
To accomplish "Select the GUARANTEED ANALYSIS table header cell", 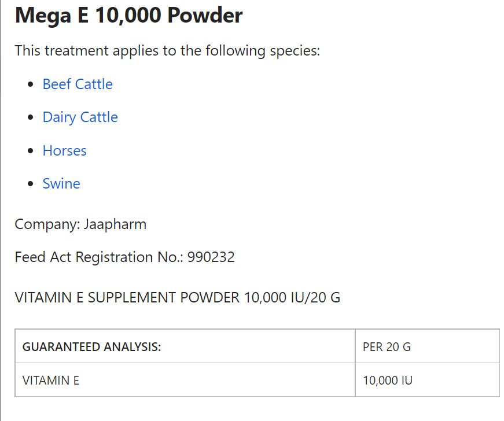I will pos(91,347).
